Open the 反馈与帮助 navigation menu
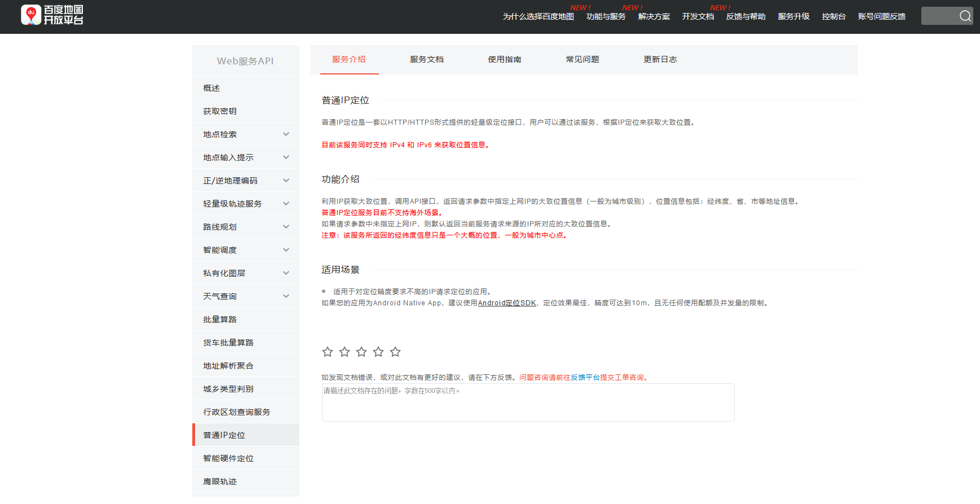Screen dimensions: 980x504 click(x=746, y=16)
